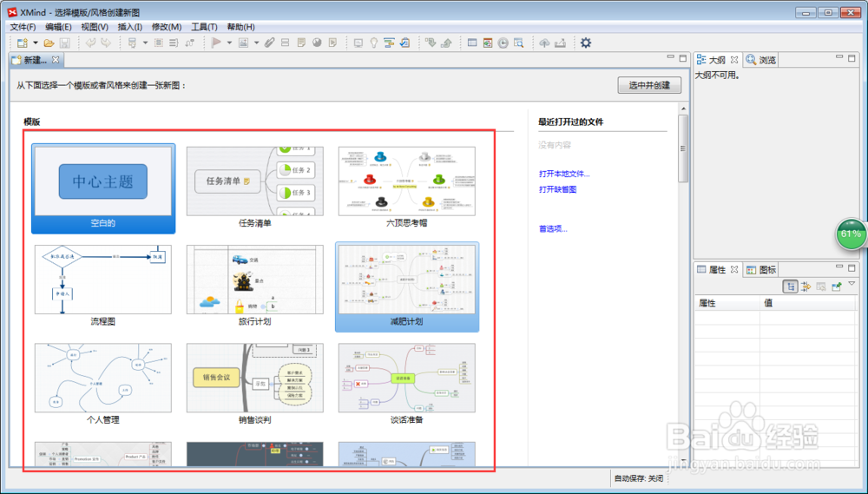This screenshot has height=494, width=868.
Task: Toggle Show Advanced Properties filter icon
Action: 806,287
